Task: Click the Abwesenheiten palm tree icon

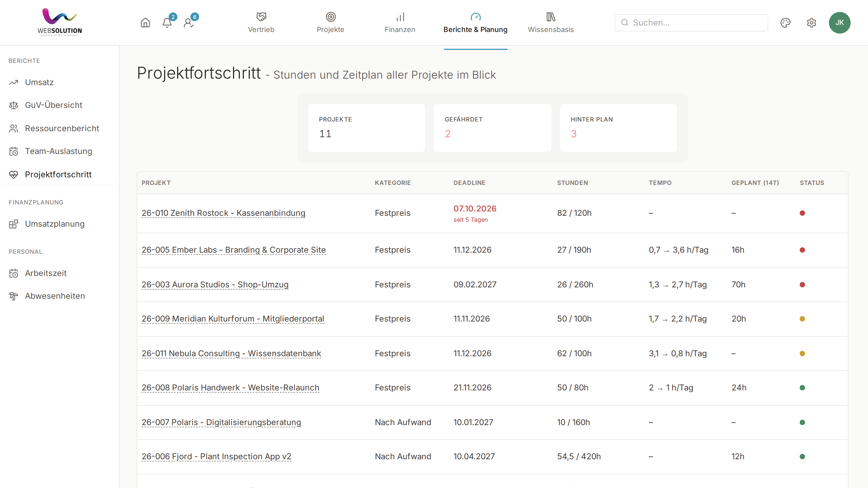Action: coord(14,296)
